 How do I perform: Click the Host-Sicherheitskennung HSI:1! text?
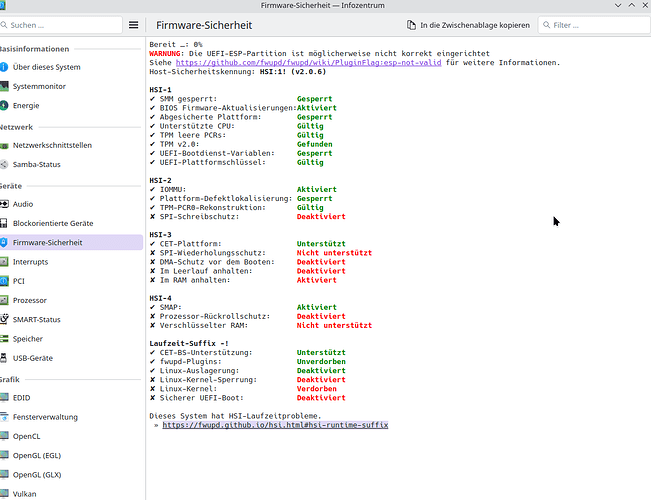pyautogui.click(x=237, y=72)
